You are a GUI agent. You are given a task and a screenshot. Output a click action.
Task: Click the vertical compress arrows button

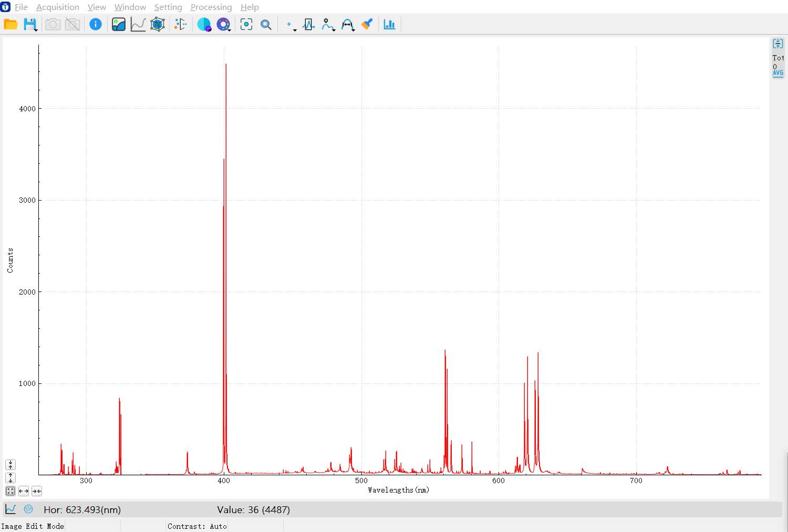click(x=11, y=465)
